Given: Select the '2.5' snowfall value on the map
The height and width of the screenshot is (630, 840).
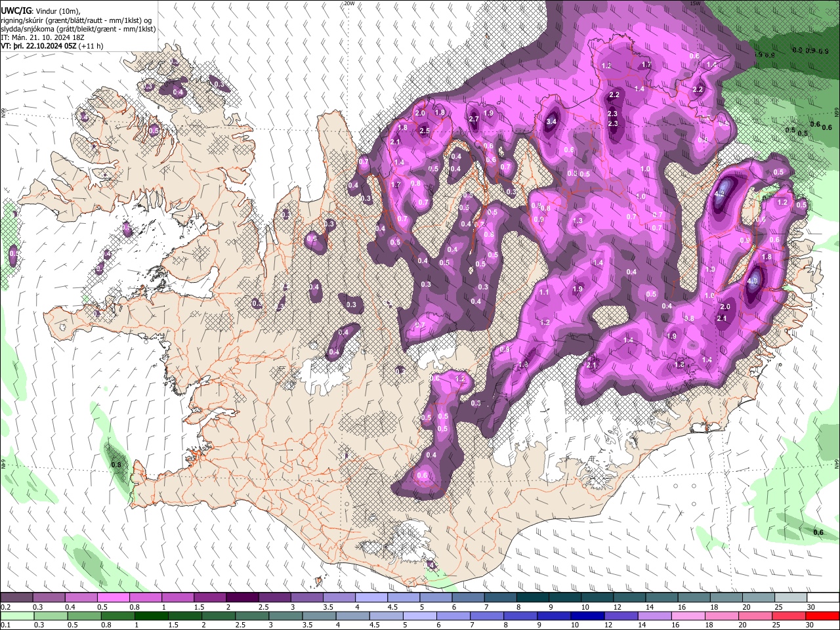Looking at the screenshot, I should tap(425, 131).
